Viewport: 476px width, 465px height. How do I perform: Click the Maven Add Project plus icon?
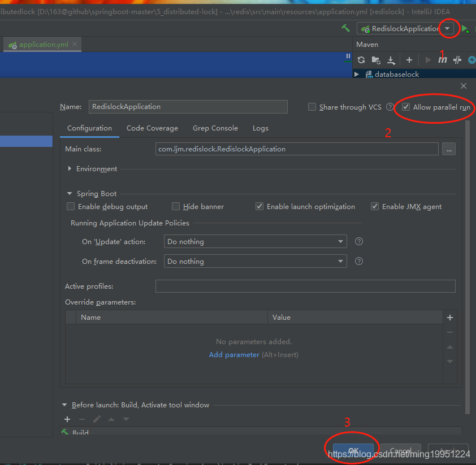409,60
